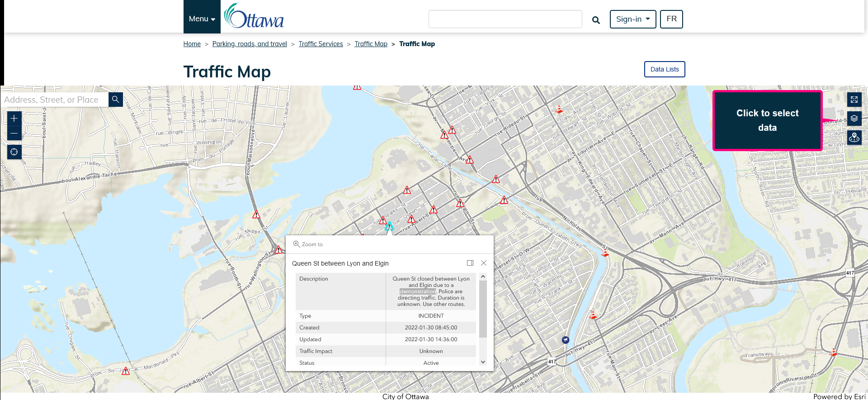Screen dimensions: 868x400
Task: Zoom in the map with plus
Action: 14,119
